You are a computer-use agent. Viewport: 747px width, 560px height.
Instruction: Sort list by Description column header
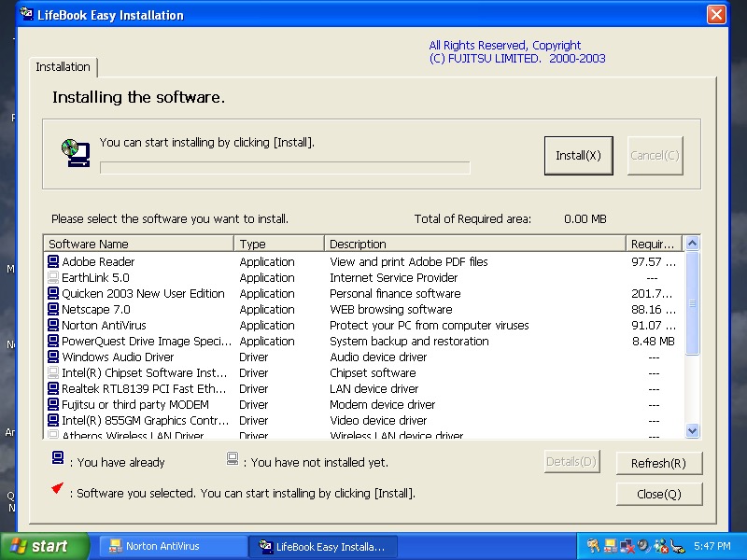[x=475, y=245]
